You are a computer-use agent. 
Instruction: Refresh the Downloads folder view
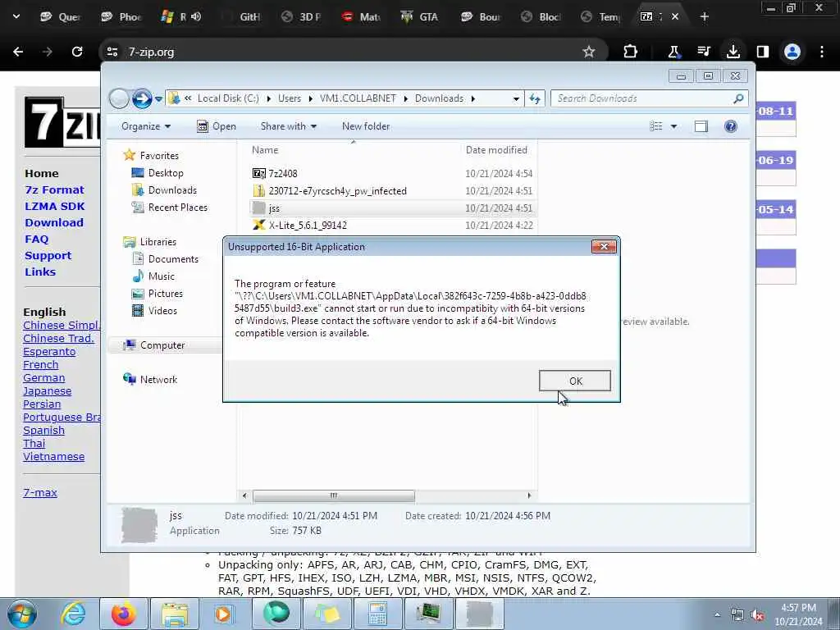click(535, 98)
